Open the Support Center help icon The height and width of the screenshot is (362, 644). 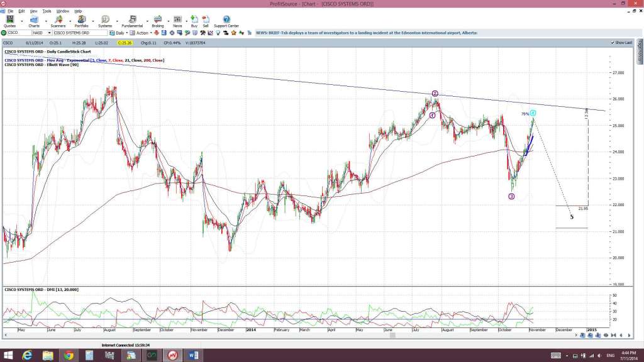tap(226, 21)
